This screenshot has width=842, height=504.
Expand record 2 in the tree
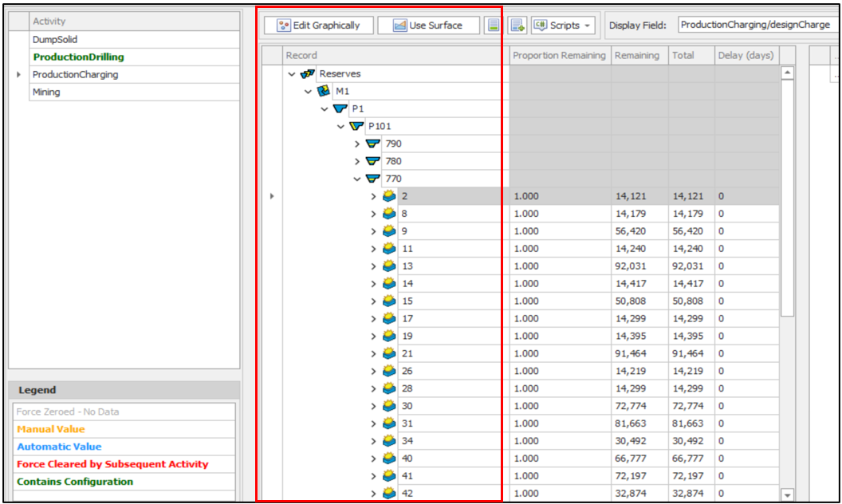pos(373,196)
